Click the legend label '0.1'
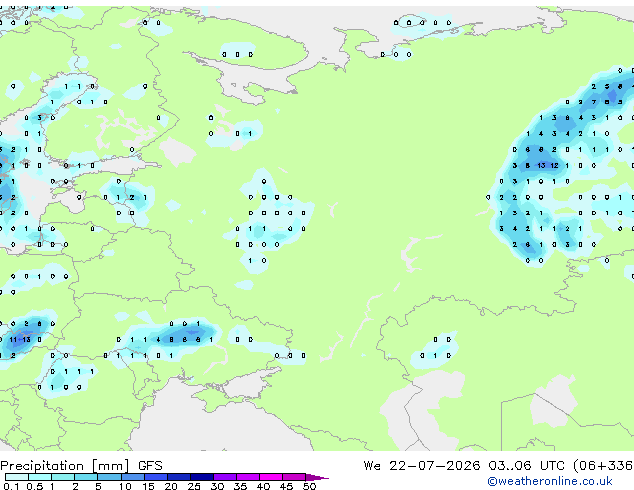 click(11, 486)
